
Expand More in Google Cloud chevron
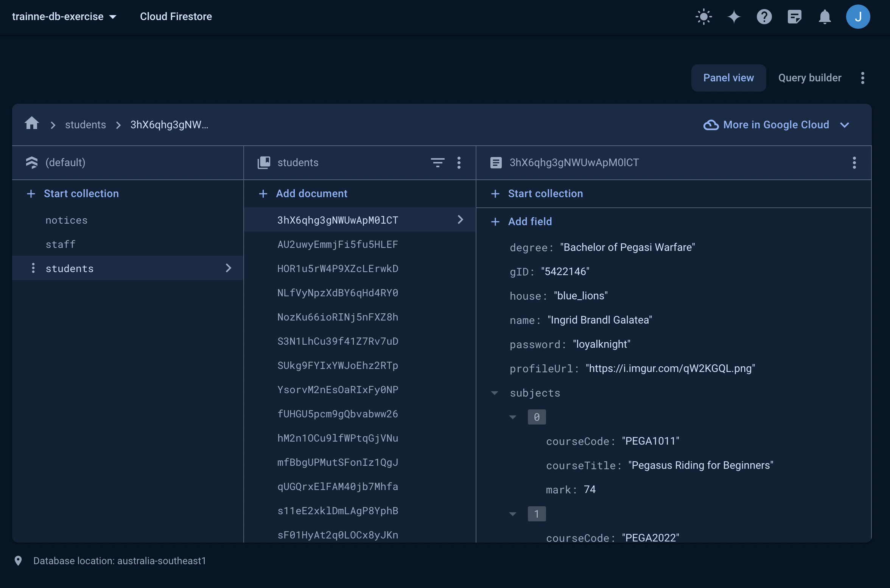[845, 125]
